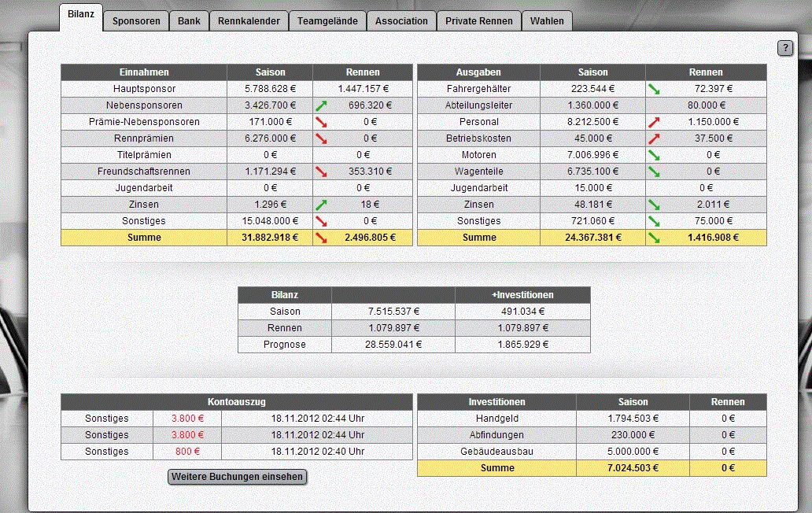Click green down arrow in Motoren row

(x=654, y=155)
